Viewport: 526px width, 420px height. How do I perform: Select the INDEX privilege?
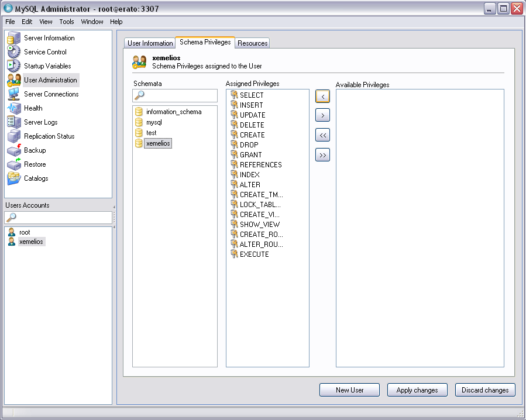pos(250,175)
